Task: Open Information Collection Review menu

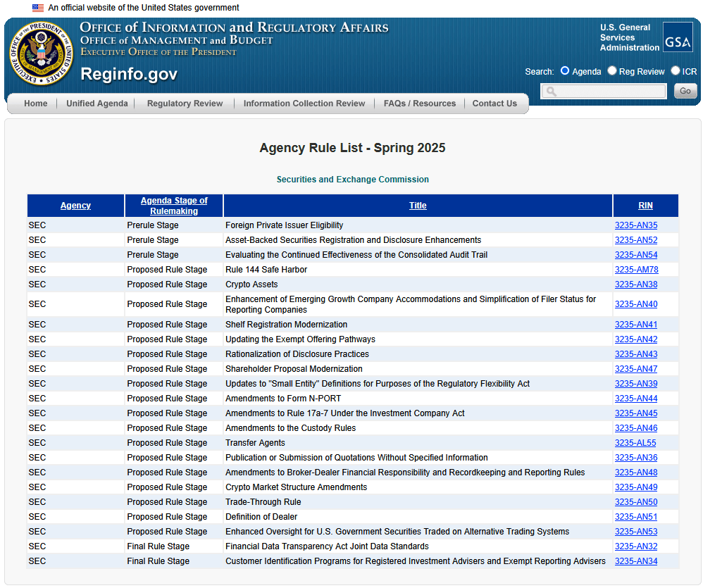Action: (x=304, y=104)
